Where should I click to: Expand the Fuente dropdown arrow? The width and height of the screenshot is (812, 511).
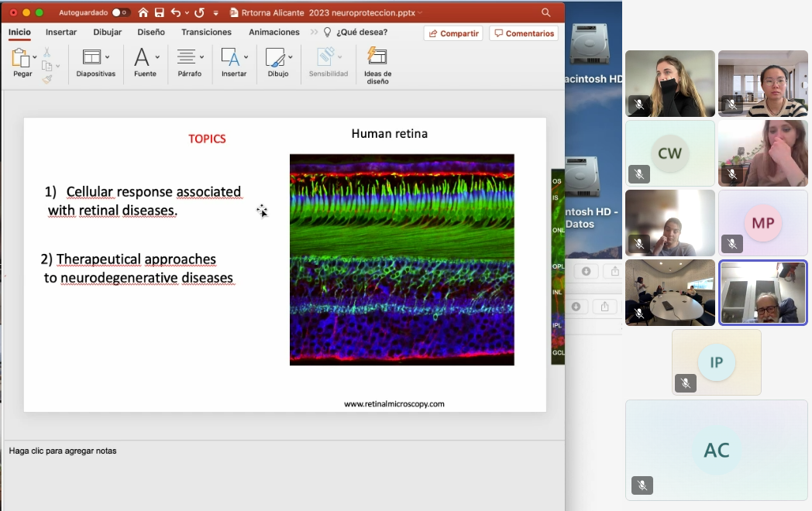157,57
